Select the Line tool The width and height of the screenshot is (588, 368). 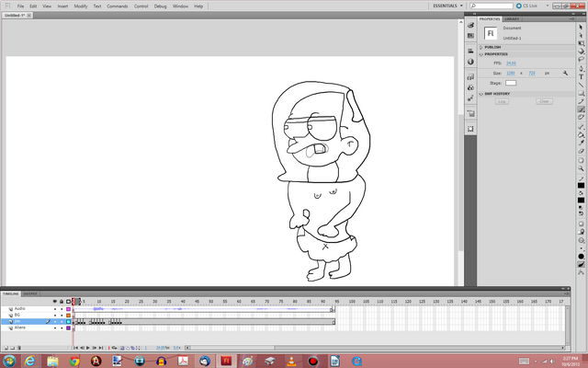click(582, 85)
